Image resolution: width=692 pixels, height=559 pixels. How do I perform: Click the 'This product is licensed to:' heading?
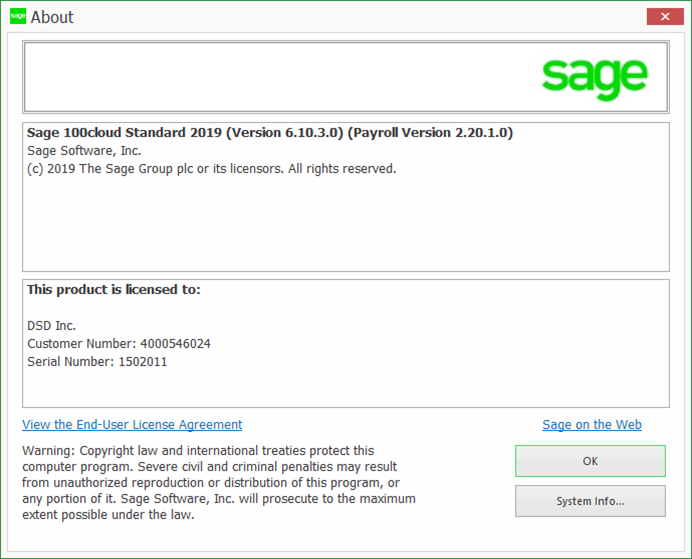(x=114, y=290)
